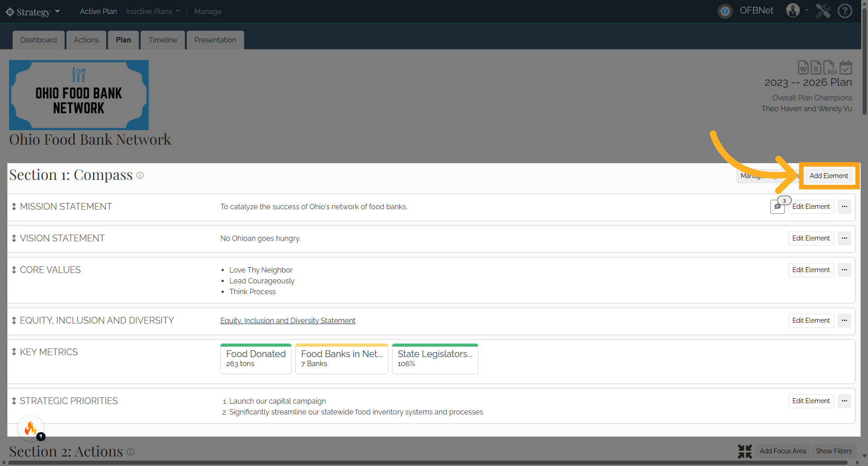Click the Key Metrics reorder handle
Image resolution: width=868 pixels, height=466 pixels.
[x=14, y=352]
